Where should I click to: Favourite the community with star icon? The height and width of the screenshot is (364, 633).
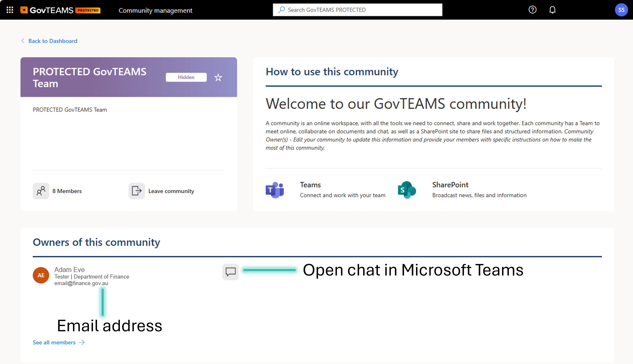[218, 78]
